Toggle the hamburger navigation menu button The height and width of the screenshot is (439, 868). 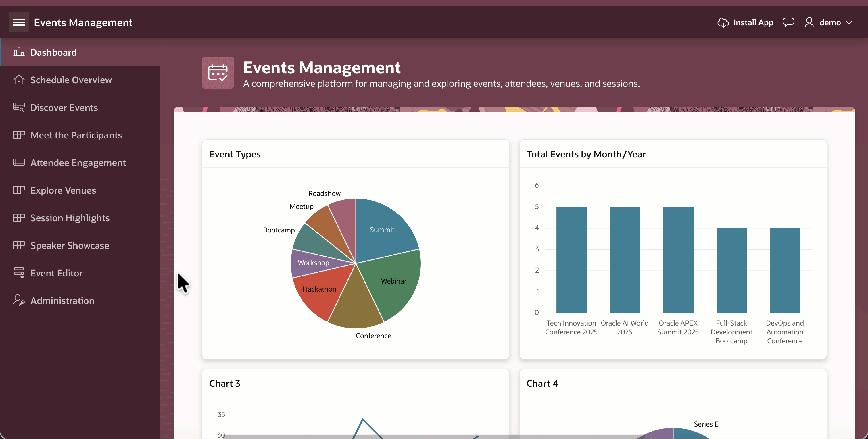(19, 22)
